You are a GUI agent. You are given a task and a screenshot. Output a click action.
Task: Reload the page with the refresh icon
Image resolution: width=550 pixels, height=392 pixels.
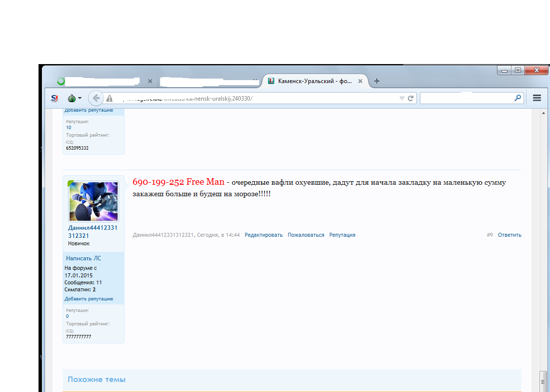click(x=410, y=98)
